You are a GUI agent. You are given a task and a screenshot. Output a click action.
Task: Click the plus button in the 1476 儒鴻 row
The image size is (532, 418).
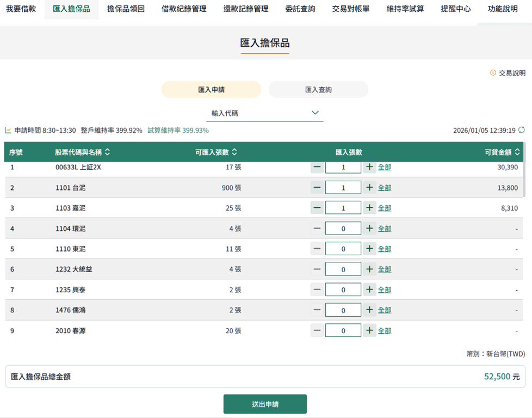click(x=369, y=310)
